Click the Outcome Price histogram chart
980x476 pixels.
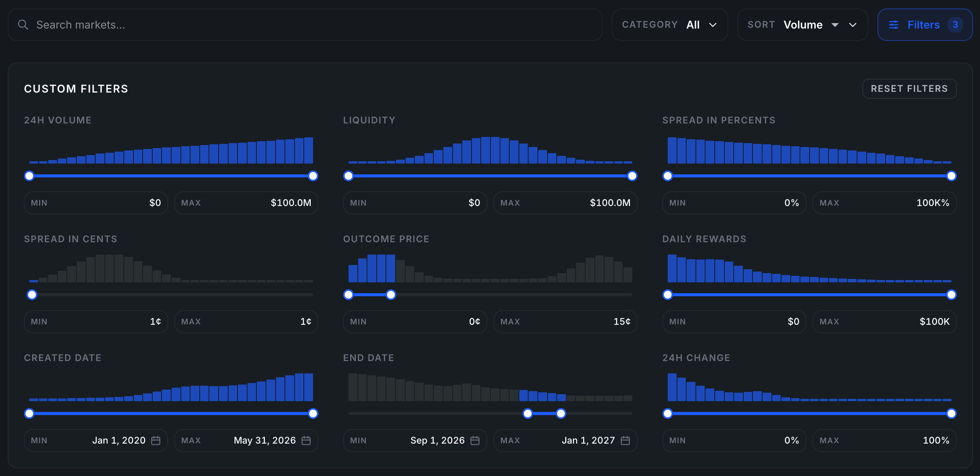[x=490, y=268]
